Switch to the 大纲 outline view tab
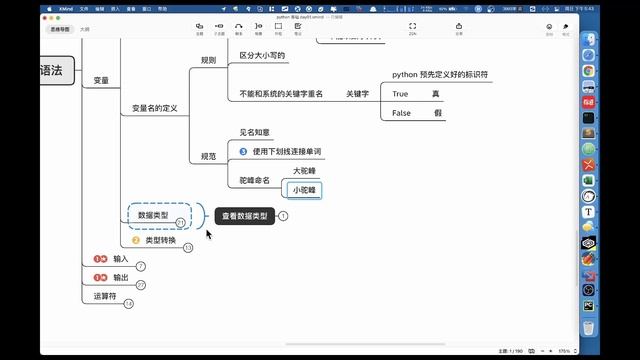Viewport: 640px width, 360px height. tap(84, 29)
